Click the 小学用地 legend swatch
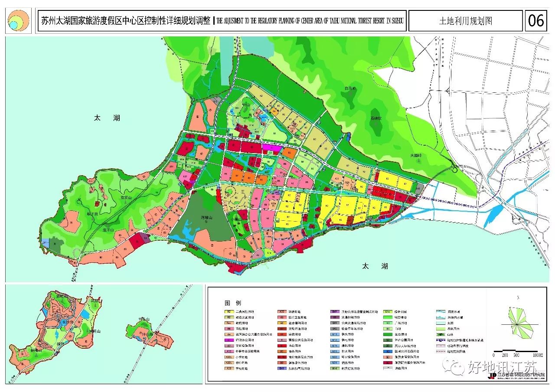Viewport: 555px width, 392px height. tap(229, 357)
